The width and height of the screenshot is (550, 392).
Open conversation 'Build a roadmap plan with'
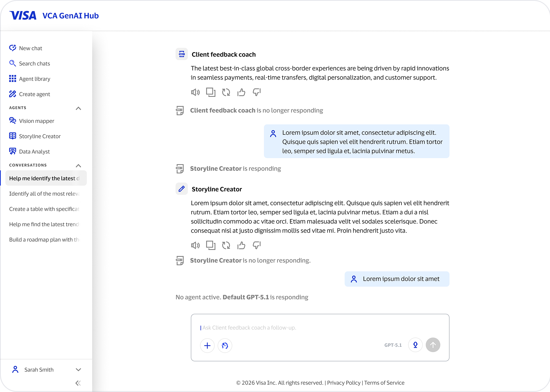coord(44,239)
